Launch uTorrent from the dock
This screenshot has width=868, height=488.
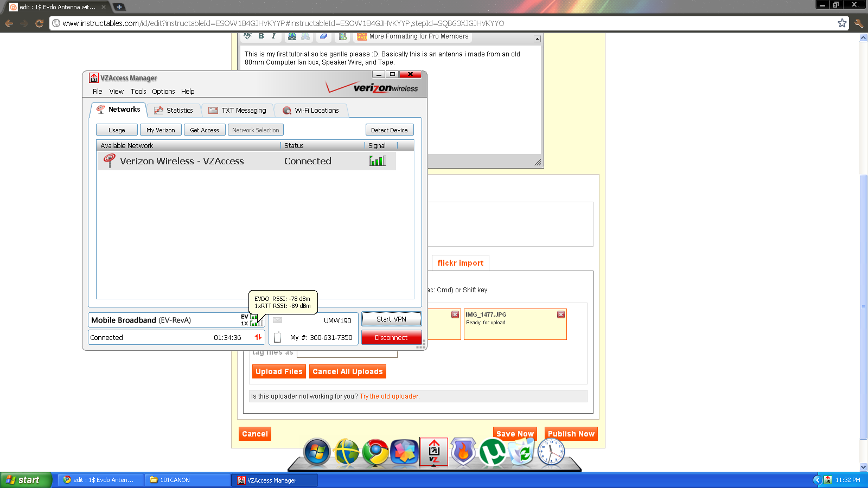493,452
